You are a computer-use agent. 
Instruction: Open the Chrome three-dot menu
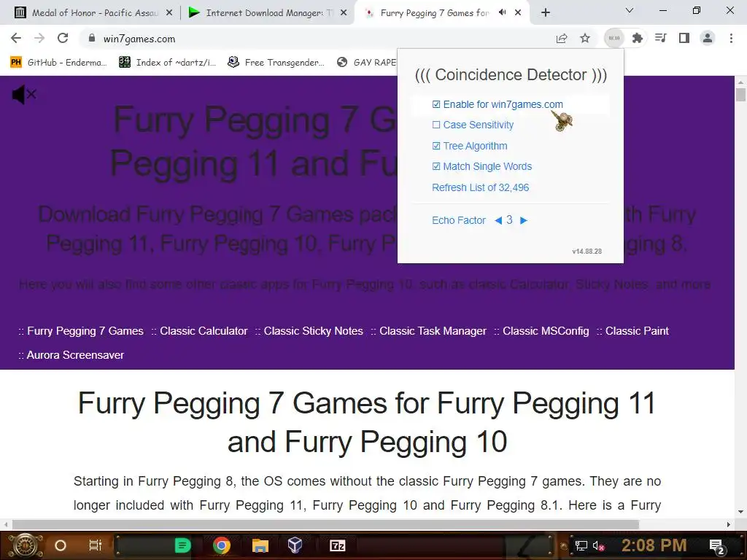click(731, 38)
